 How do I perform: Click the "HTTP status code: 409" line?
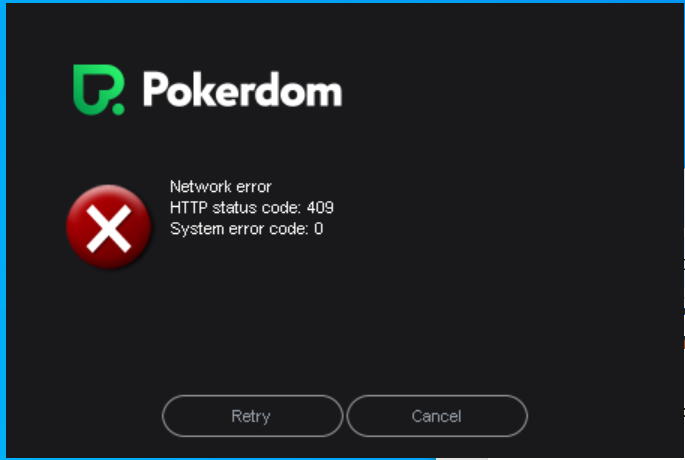pyautogui.click(x=252, y=208)
